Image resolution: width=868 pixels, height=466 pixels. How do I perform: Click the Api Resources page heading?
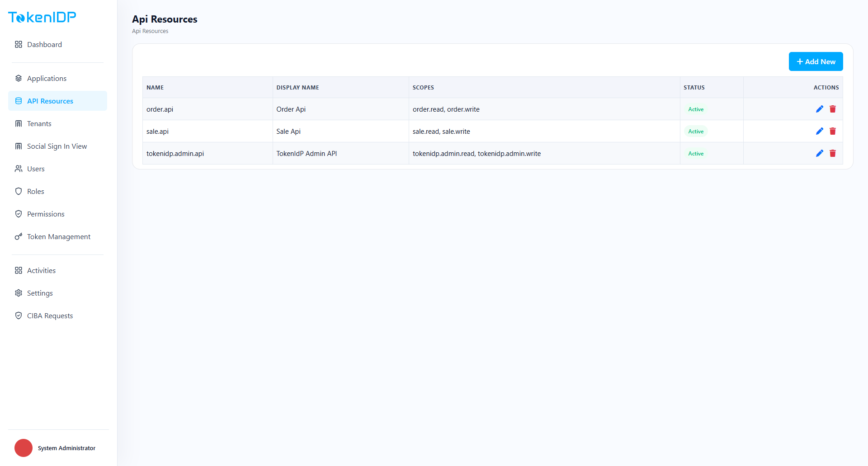click(x=165, y=19)
